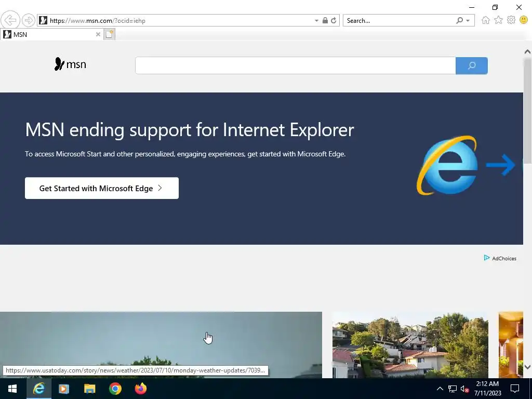Image resolution: width=532 pixels, height=399 pixels.
Task: Open the hillside houses story thumbnail
Action: point(410,345)
